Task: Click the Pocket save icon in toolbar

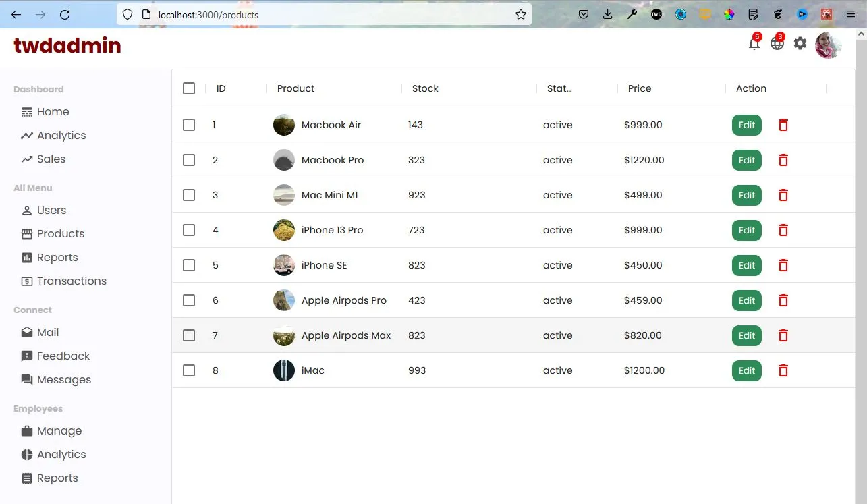Action: [584, 14]
